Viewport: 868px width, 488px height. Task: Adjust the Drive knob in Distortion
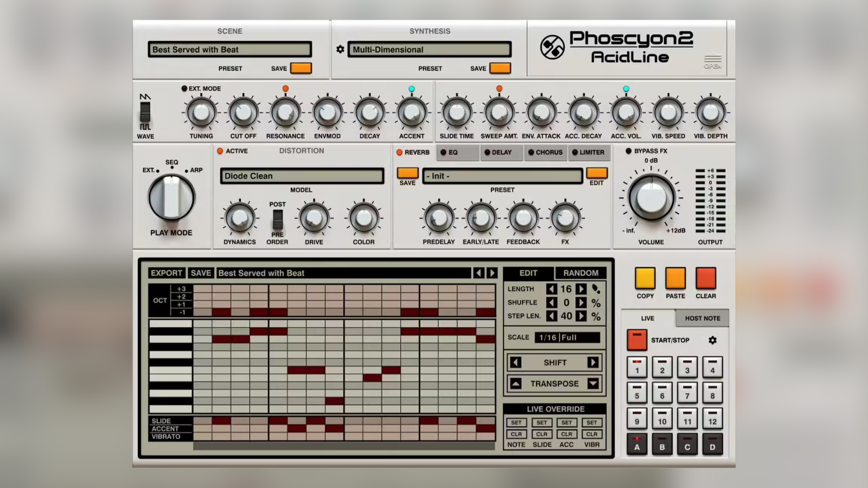[x=313, y=219]
